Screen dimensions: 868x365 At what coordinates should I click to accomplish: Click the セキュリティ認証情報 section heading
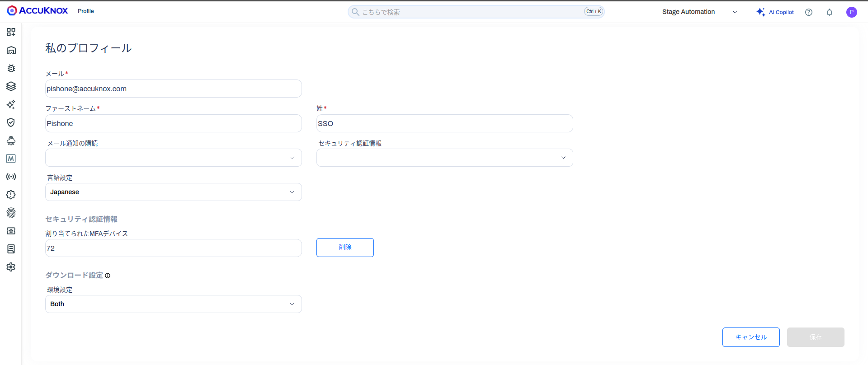[81, 219]
